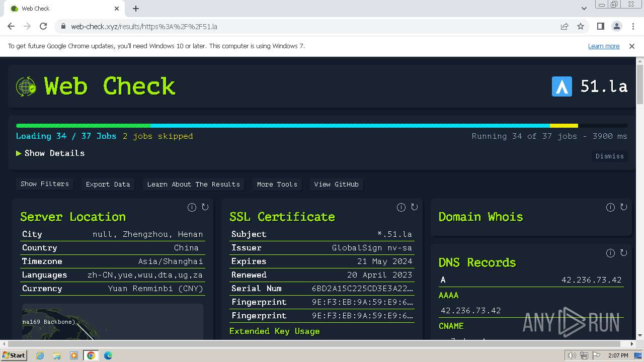Click the Export Data button

(x=108, y=185)
